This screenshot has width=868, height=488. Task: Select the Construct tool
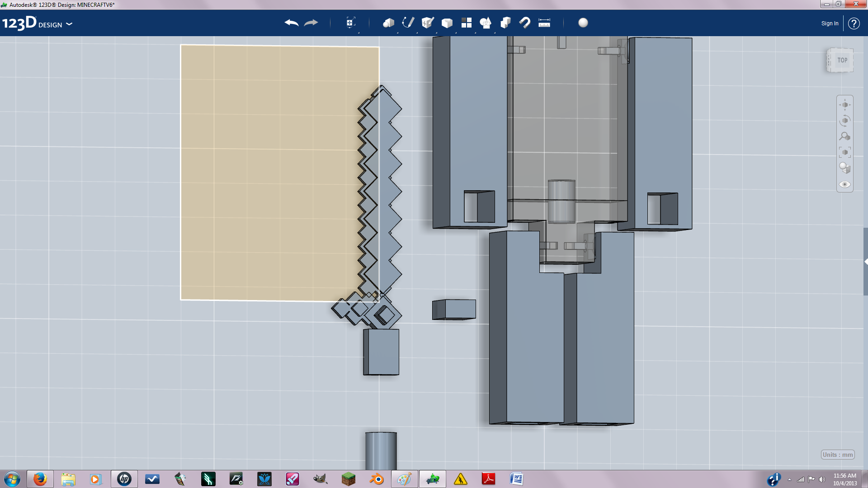[x=428, y=23]
